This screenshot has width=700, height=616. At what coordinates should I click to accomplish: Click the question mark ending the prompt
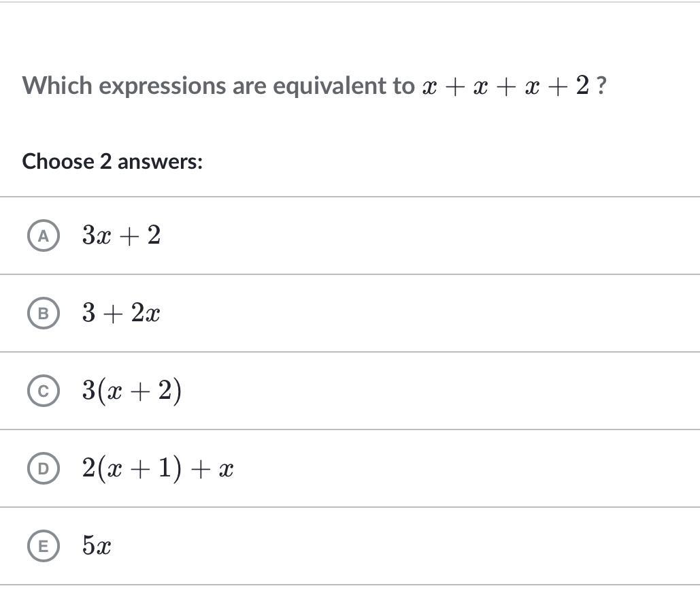601,85
